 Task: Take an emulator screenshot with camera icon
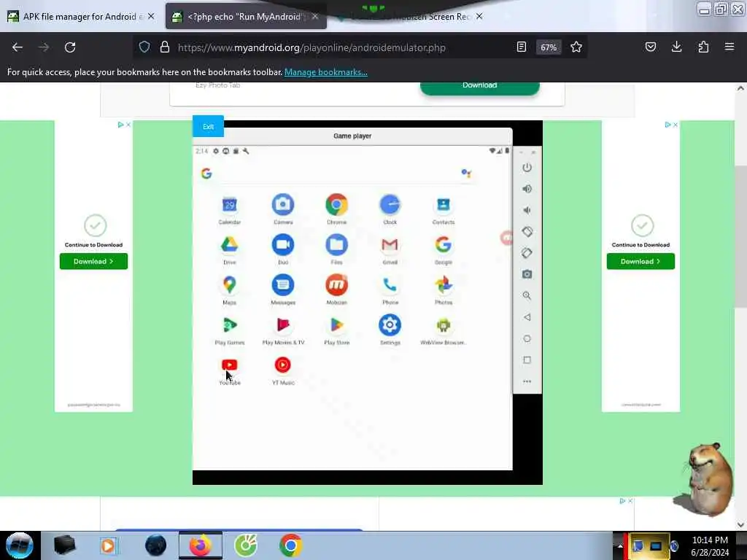coord(527,274)
